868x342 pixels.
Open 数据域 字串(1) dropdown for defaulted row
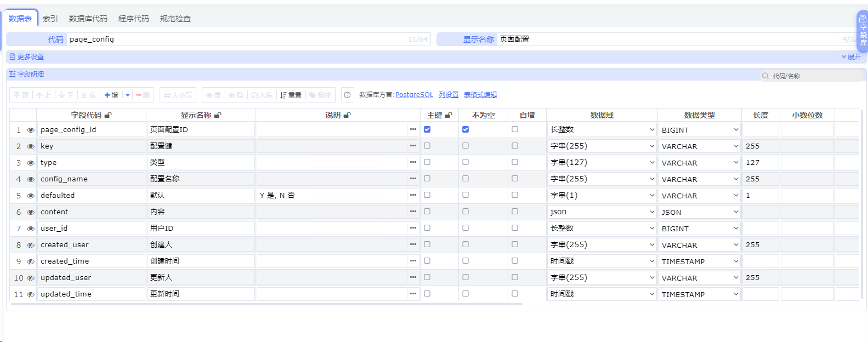coord(602,196)
